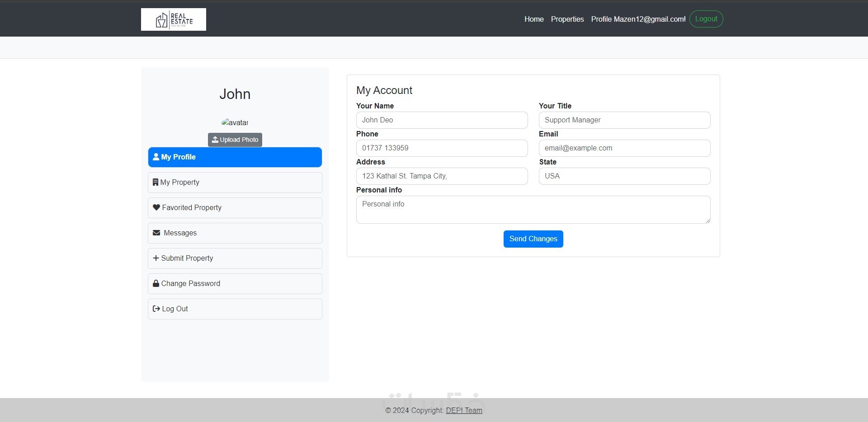The width and height of the screenshot is (868, 422).
Task: Focus the Your Name input field
Action: coord(442,120)
